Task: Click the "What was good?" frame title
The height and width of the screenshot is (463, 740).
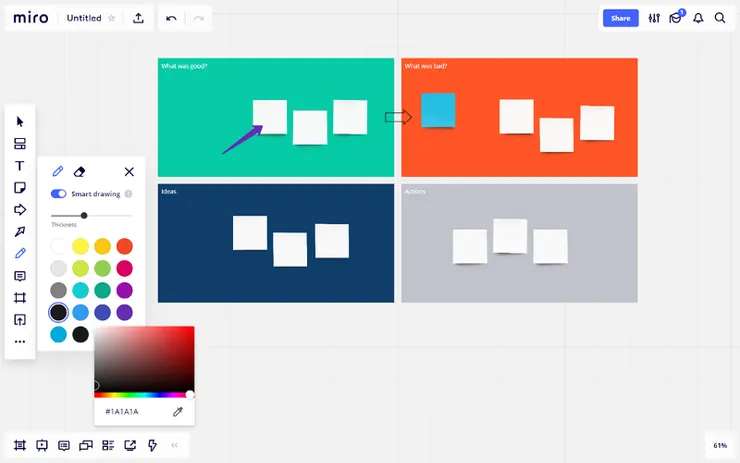Action: tap(184, 66)
